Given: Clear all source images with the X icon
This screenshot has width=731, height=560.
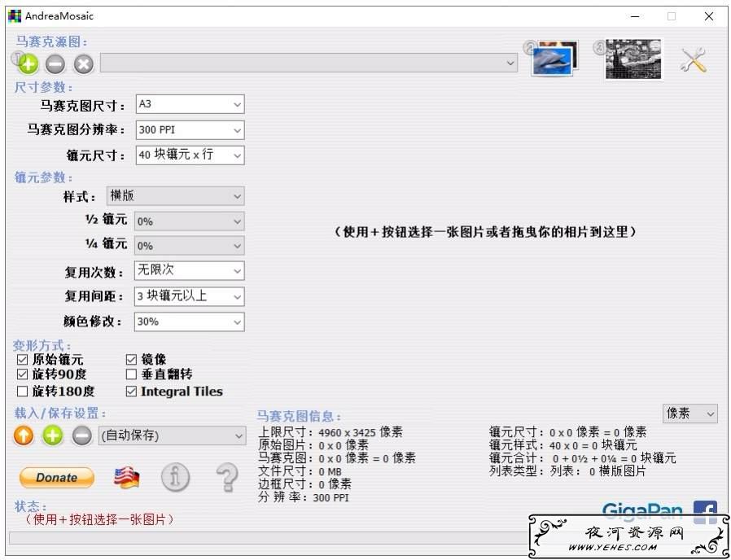Looking at the screenshot, I should [x=84, y=63].
